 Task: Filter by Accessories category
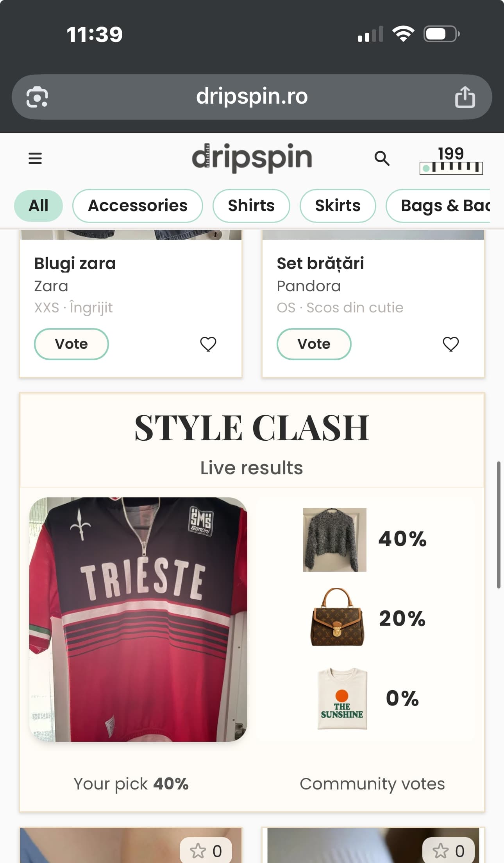(138, 206)
